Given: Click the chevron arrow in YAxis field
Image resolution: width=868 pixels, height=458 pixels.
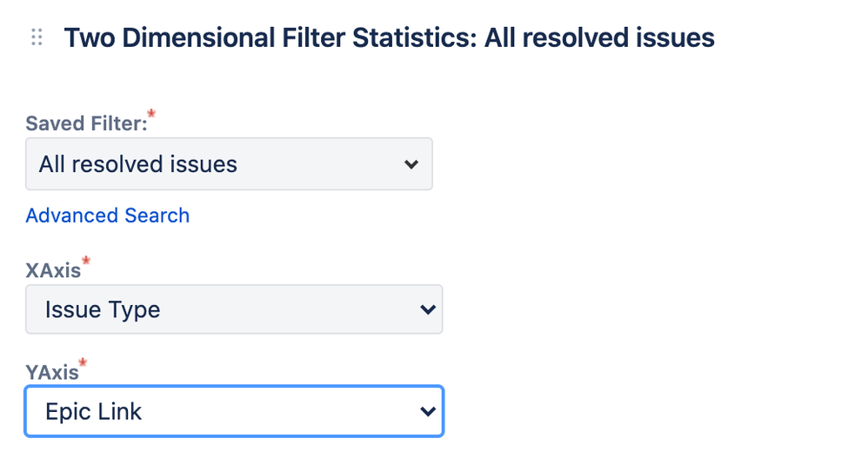Looking at the screenshot, I should (427, 411).
